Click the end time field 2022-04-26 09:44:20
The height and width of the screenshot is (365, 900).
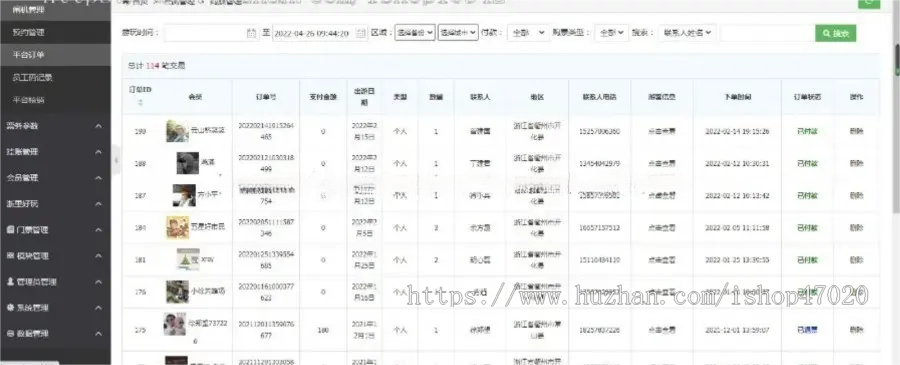[x=320, y=33]
